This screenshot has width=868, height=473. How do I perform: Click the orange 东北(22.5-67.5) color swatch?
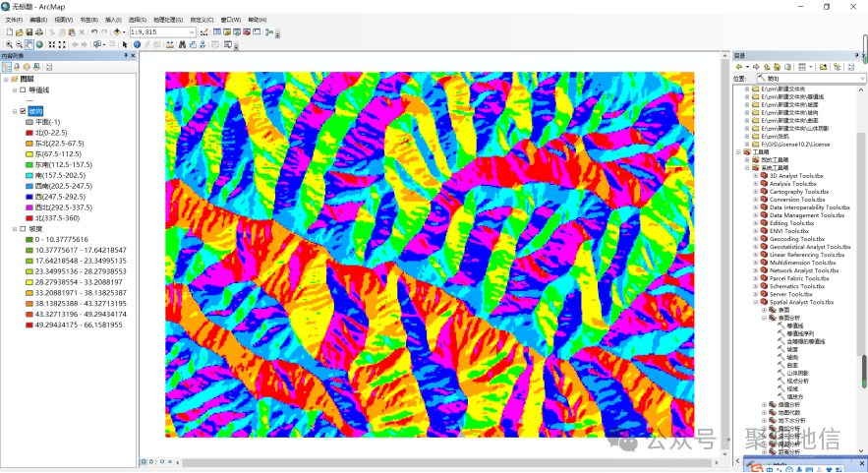29,144
